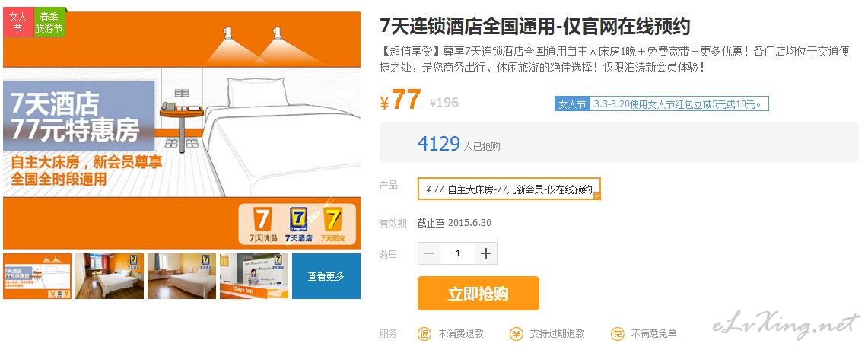This screenshot has width=868, height=350.
Task: Click the 春季旅游节 green corner badge
Action: [x=49, y=22]
